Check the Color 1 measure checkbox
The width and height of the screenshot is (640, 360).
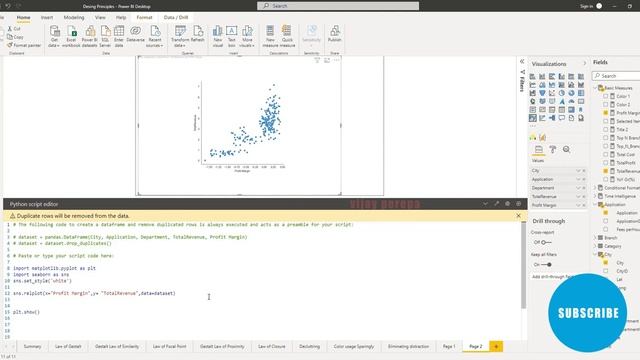pos(606,96)
